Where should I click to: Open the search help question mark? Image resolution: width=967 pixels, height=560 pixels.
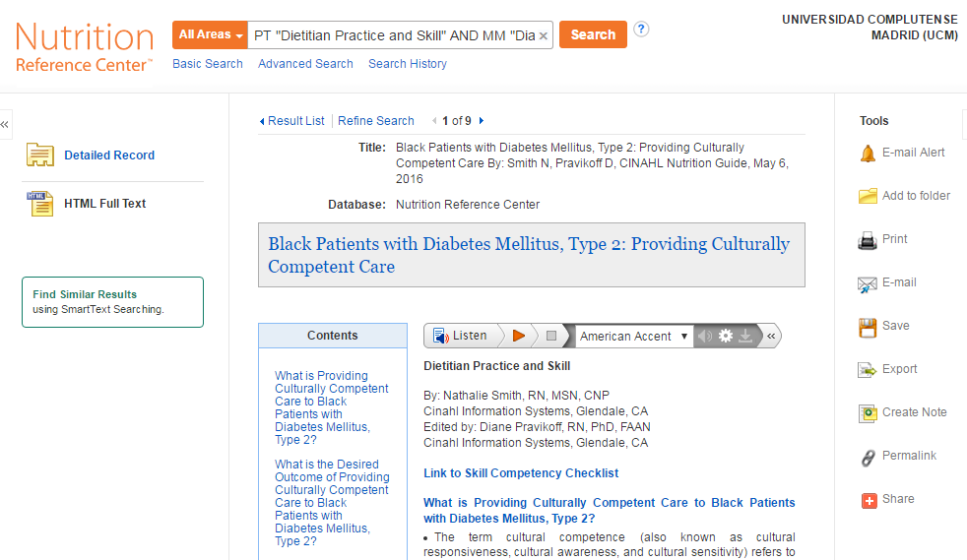point(641,29)
